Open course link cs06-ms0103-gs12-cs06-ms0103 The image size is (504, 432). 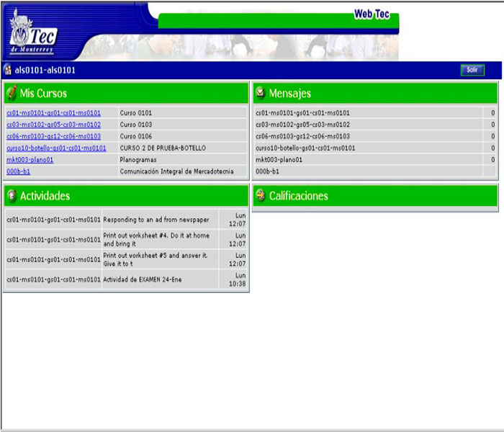(x=53, y=136)
